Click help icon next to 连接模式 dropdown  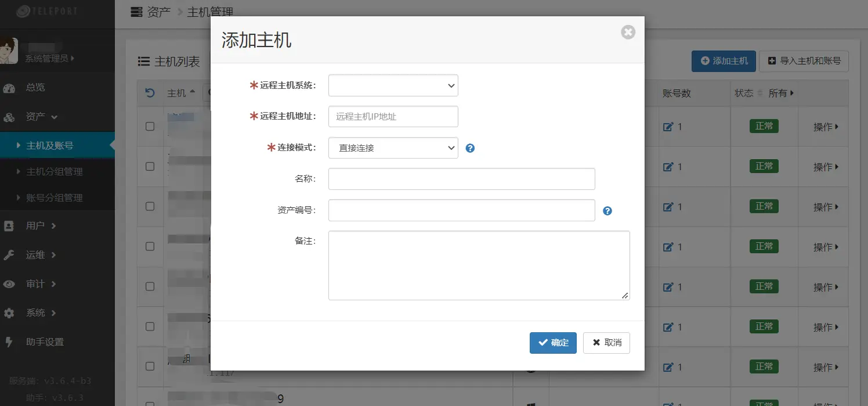[470, 148]
